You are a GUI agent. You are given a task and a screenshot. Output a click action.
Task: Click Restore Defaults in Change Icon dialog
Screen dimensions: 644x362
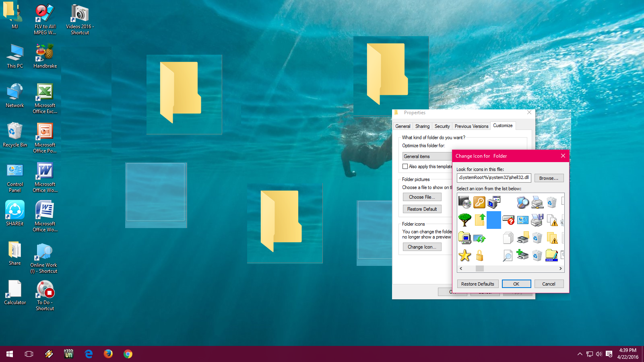tap(477, 284)
